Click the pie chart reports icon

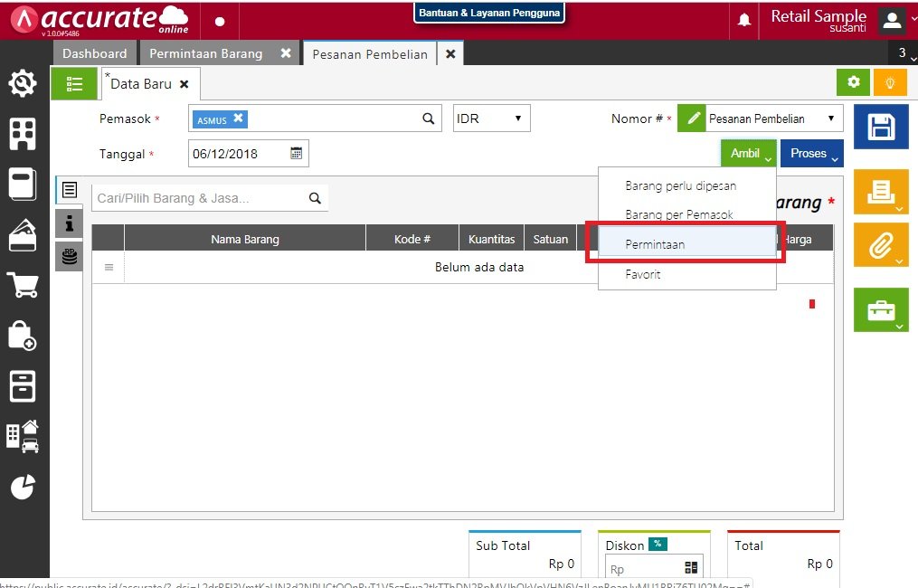(23, 487)
